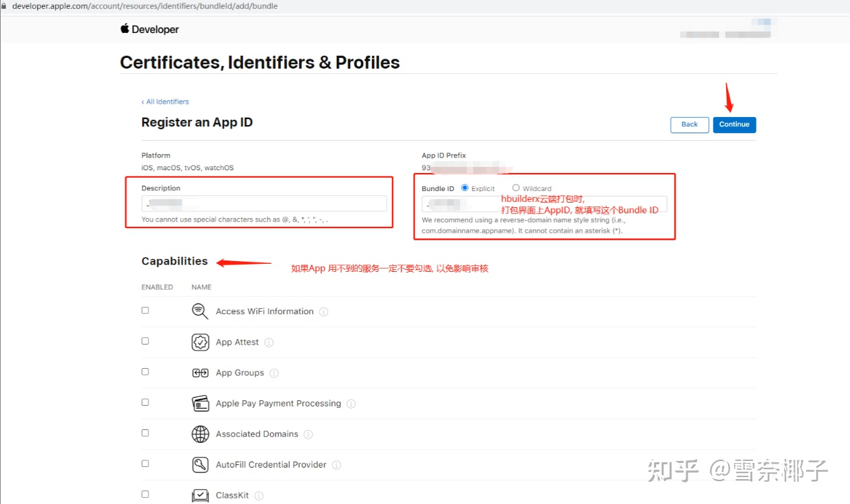Click the Apple Developer logo
The height and width of the screenshot is (504, 850).
coord(150,29)
